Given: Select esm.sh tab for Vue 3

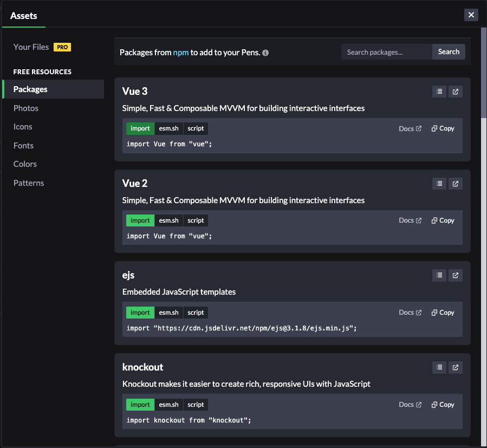Looking at the screenshot, I should (x=168, y=128).
